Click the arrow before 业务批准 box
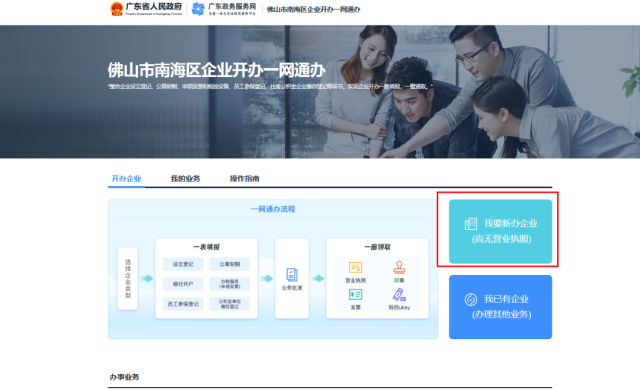This screenshot has height=390, width=640. pos(267,279)
